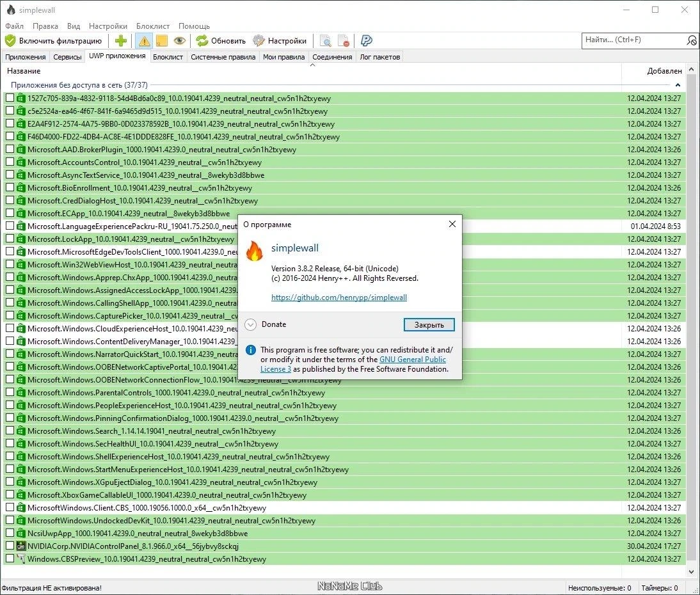Click the Включить фильтрацию shield button
This screenshot has width=700, height=595.
[x=54, y=41]
